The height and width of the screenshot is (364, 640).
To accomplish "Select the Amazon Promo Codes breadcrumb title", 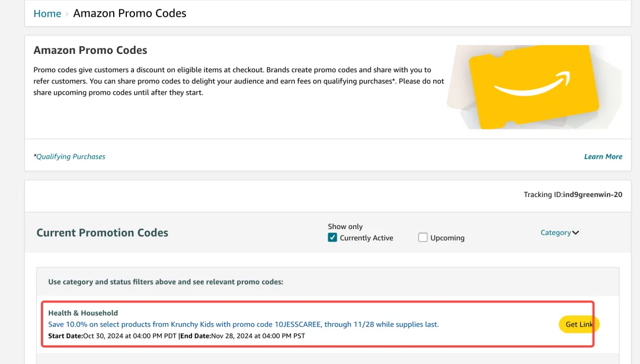I will (130, 13).
